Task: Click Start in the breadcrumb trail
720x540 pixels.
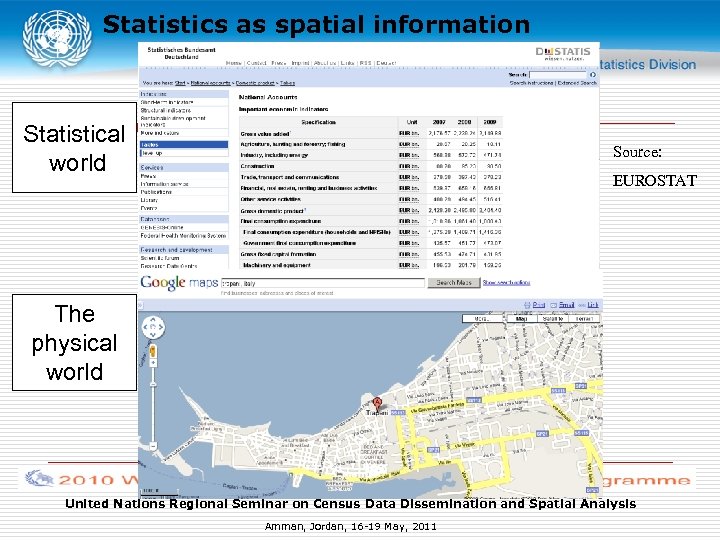Action: pyautogui.click(x=180, y=83)
